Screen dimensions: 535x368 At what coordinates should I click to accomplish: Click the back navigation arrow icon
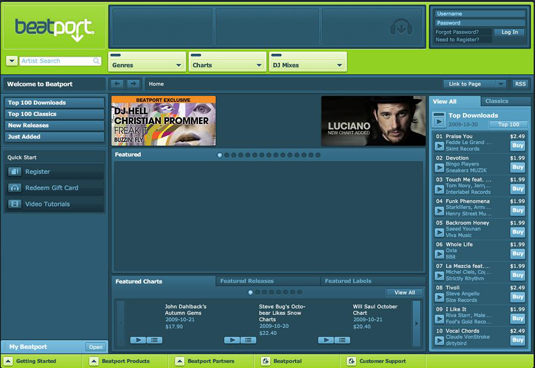click(117, 84)
